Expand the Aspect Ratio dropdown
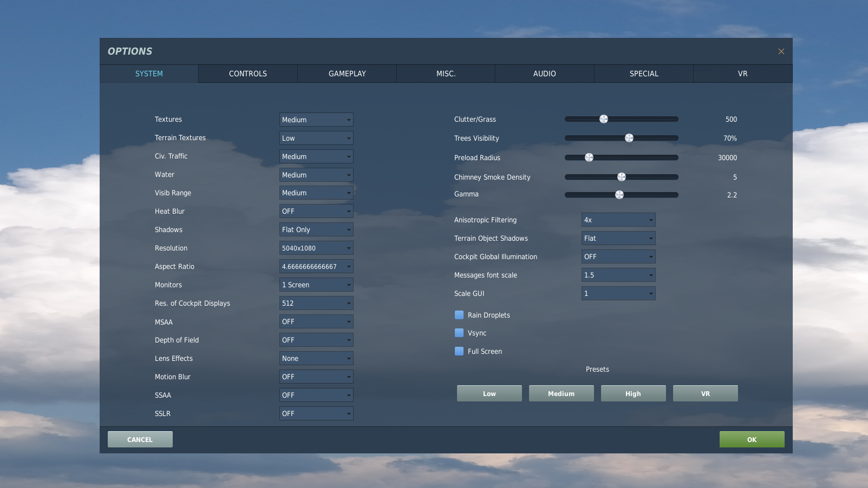 [316, 266]
